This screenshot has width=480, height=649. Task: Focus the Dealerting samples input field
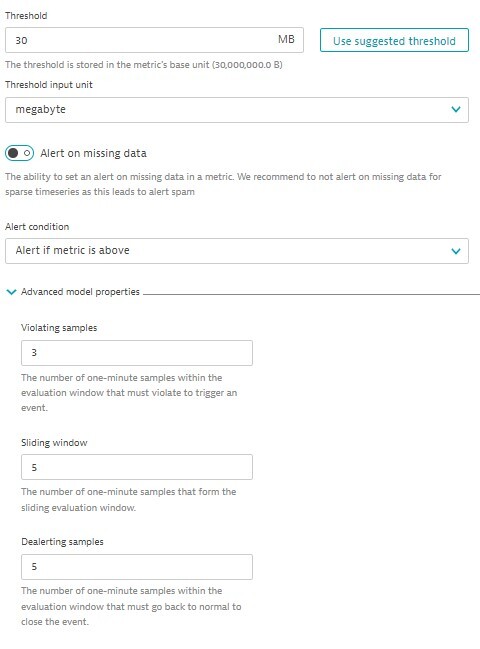[137, 567]
